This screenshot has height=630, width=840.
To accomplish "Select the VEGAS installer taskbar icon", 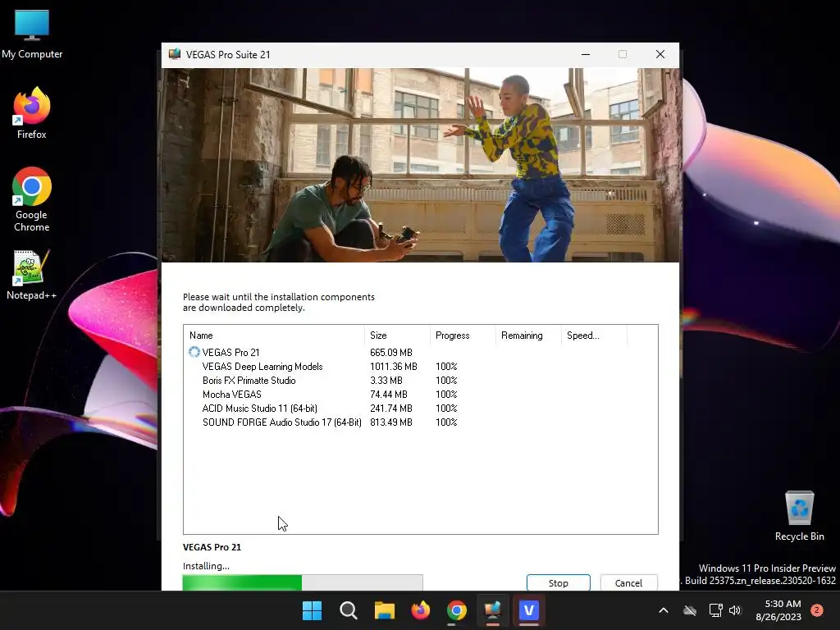I will 493,610.
